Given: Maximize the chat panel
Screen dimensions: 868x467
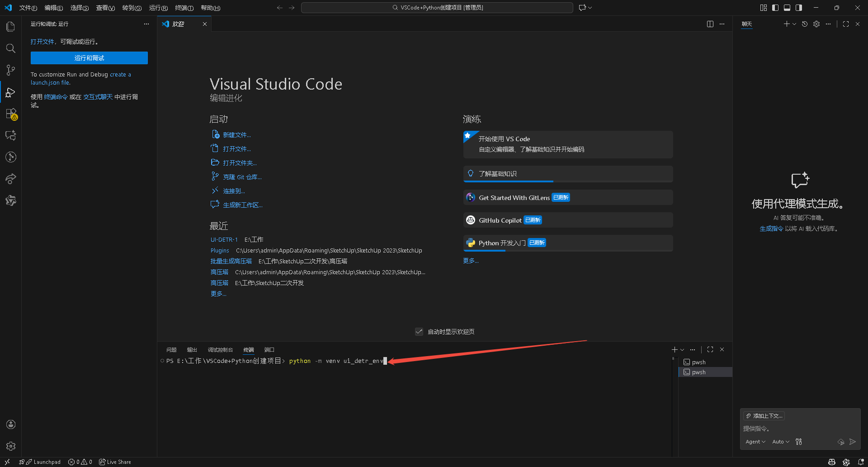Looking at the screenshot, I should 846,24.
